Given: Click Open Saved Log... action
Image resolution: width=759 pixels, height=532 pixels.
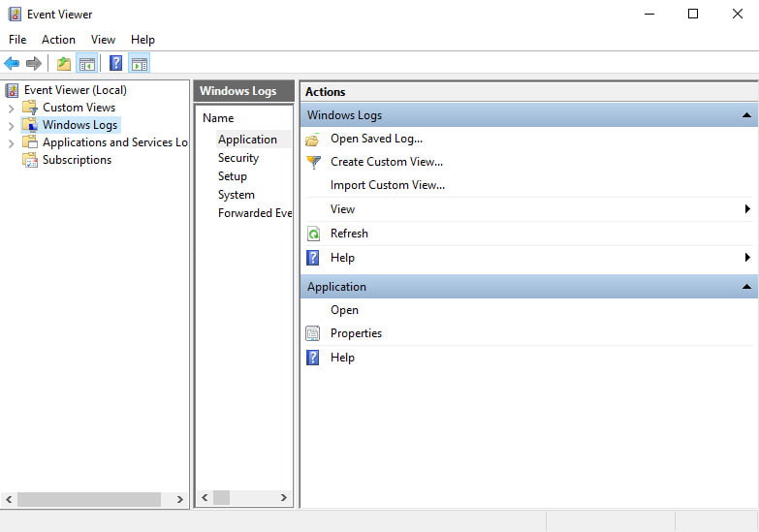Looking at the screenshot, I should coord(376,139).
